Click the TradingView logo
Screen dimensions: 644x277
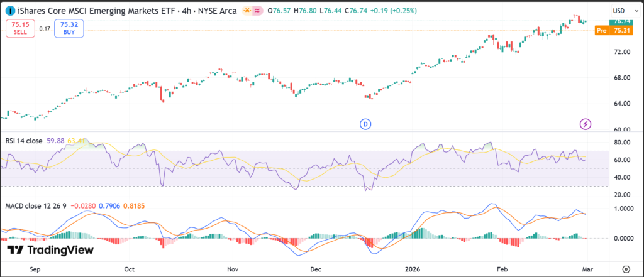[50, 250]
